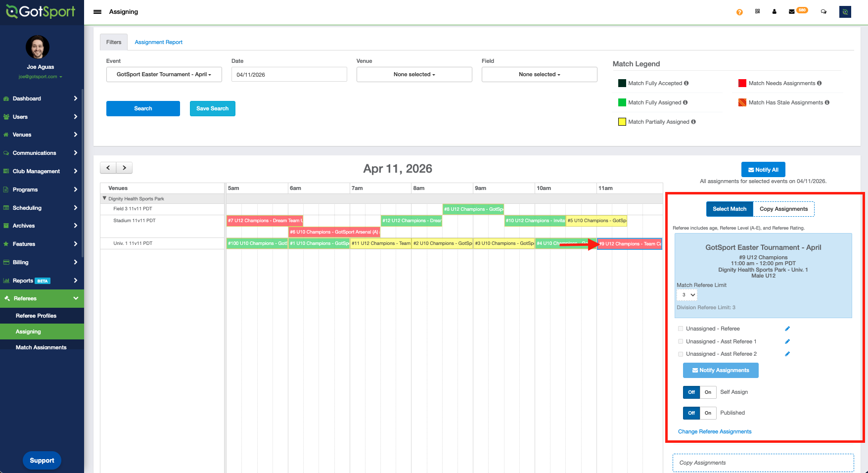The width and height of the screenshot is (868, 473).
Task: Switch Published toggle to On
Action: 708,413
